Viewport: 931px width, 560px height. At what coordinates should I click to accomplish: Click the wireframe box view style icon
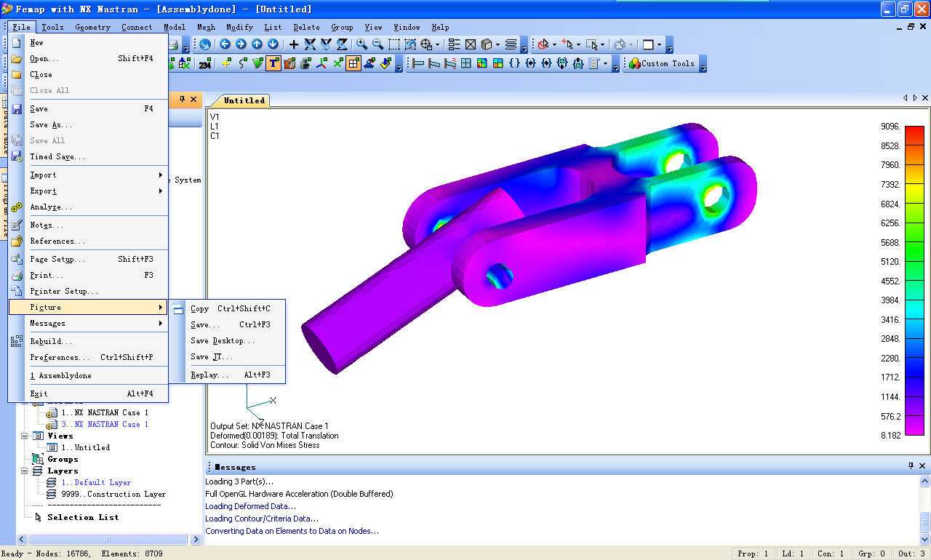[x=471, y=44]
